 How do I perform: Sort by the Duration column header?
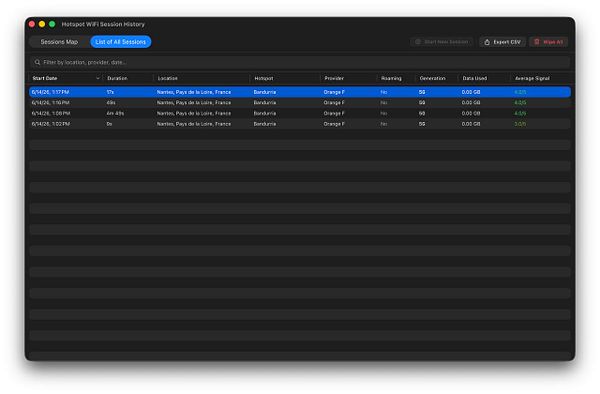(x=117, y=78)
